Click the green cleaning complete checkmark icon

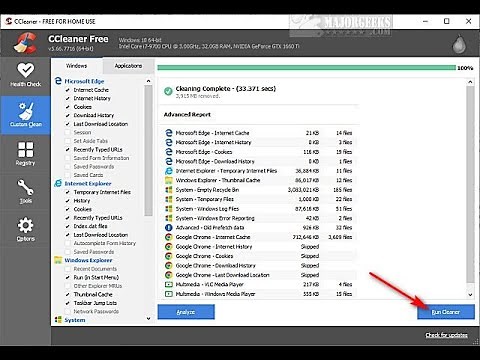pos(168,91)
